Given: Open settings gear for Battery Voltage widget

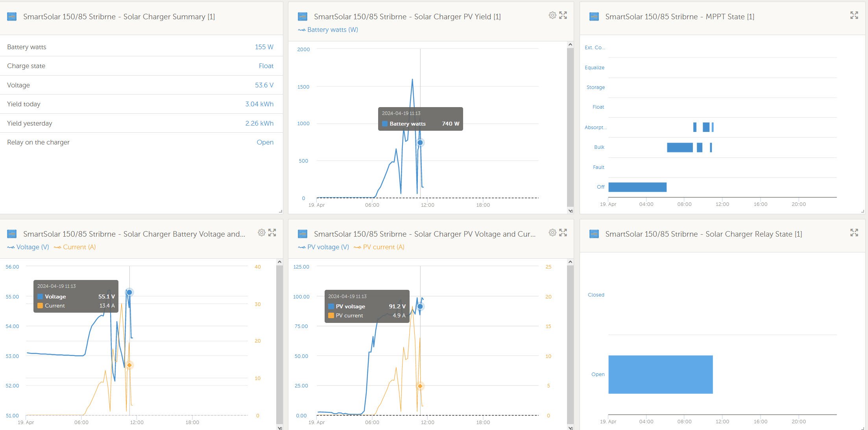Looking at the screenshot, I should pyautogui.click(x=261, y=233).
